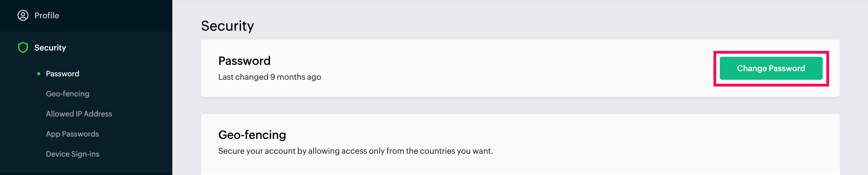The image size is (868, 175).
Task: Click the green Security shield icon
Action: pos(23,47)
